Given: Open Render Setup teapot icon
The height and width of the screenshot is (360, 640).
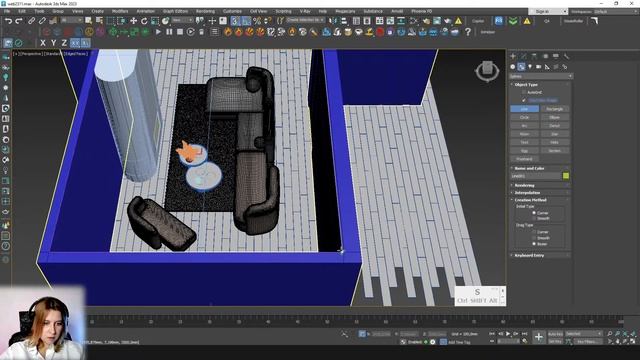Looking at the screenshot, I should coord(426,21).
